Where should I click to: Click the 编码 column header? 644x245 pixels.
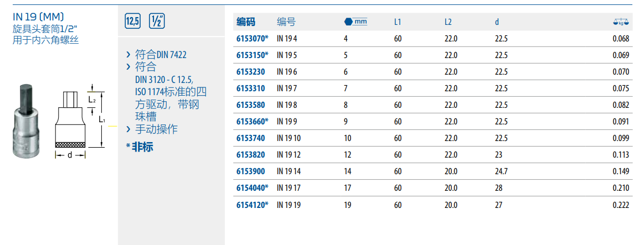(x=246, y=22)
